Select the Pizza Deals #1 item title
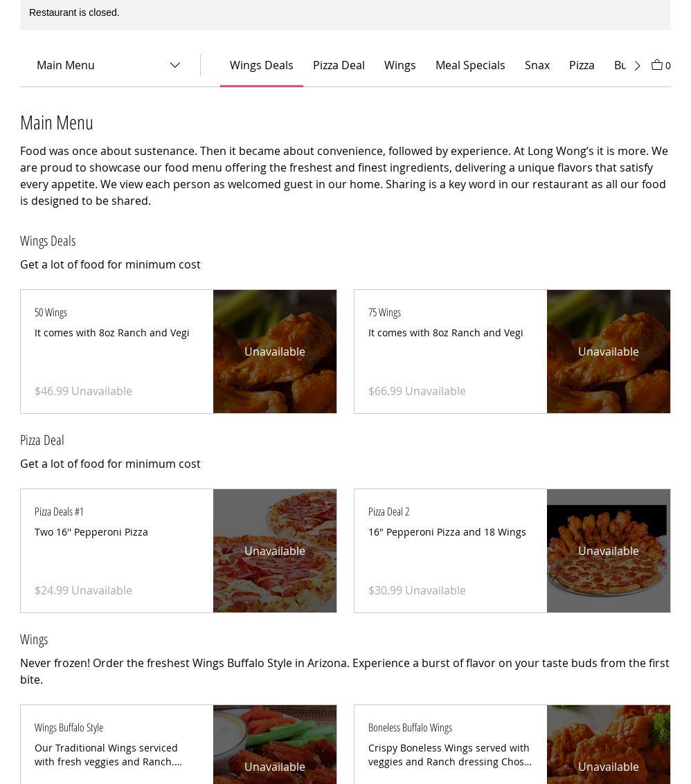The width and height of the screenshot is (691, 784). point(59,511)
